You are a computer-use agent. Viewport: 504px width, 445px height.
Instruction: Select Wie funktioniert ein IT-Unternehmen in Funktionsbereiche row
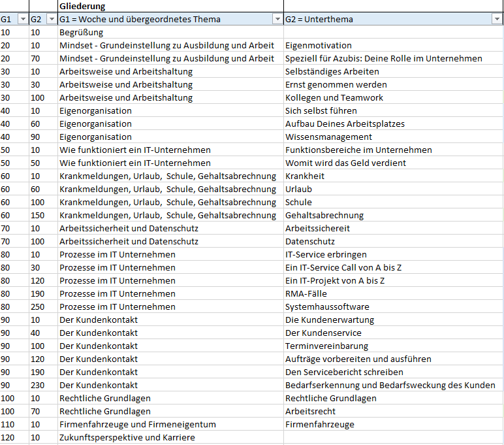tap(170, 150)
